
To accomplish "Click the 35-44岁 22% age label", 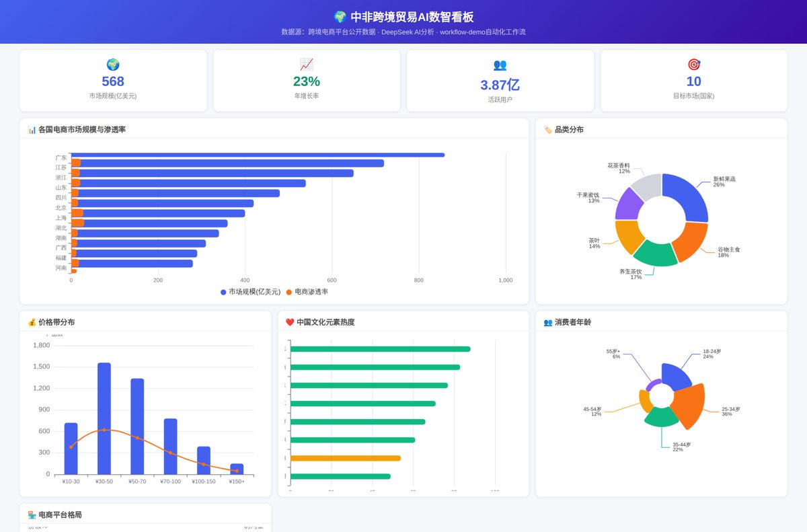I will pos(682,447).
